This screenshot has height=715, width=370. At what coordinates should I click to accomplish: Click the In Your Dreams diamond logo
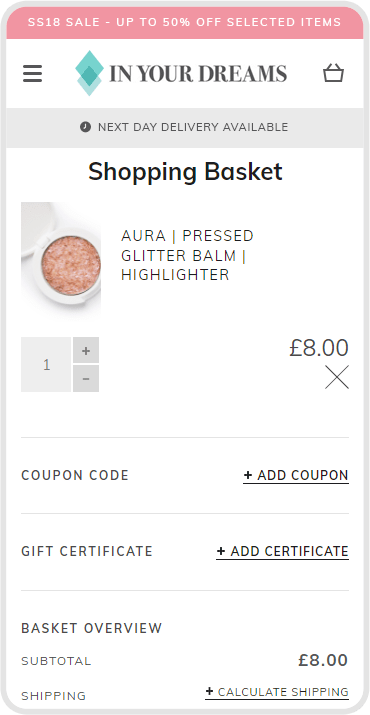[89, 73]
